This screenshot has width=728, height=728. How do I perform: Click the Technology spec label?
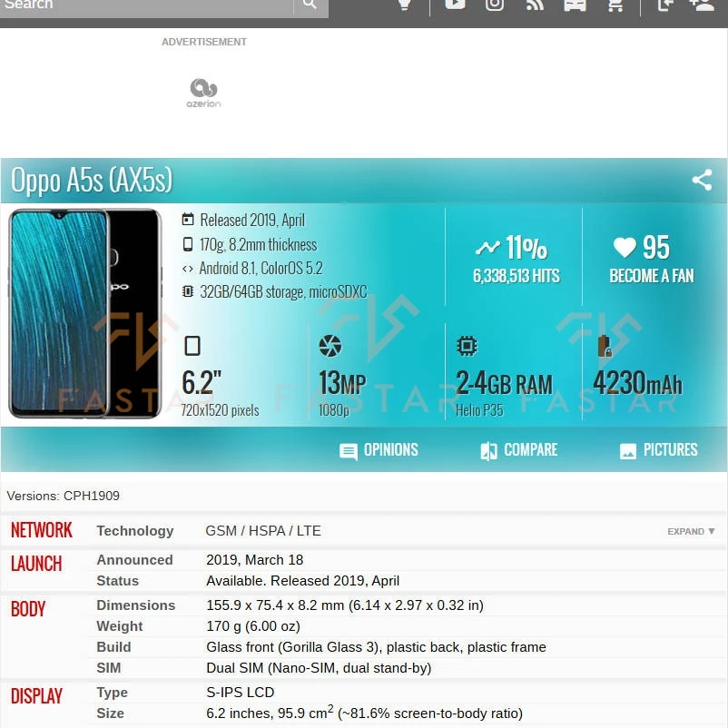pos(135,531)
